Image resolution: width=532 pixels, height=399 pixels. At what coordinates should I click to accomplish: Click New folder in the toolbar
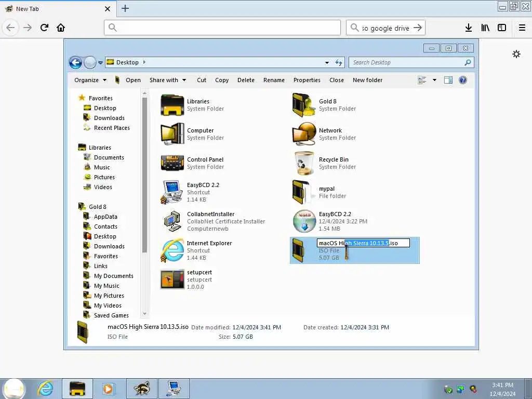tap(367, 80)
